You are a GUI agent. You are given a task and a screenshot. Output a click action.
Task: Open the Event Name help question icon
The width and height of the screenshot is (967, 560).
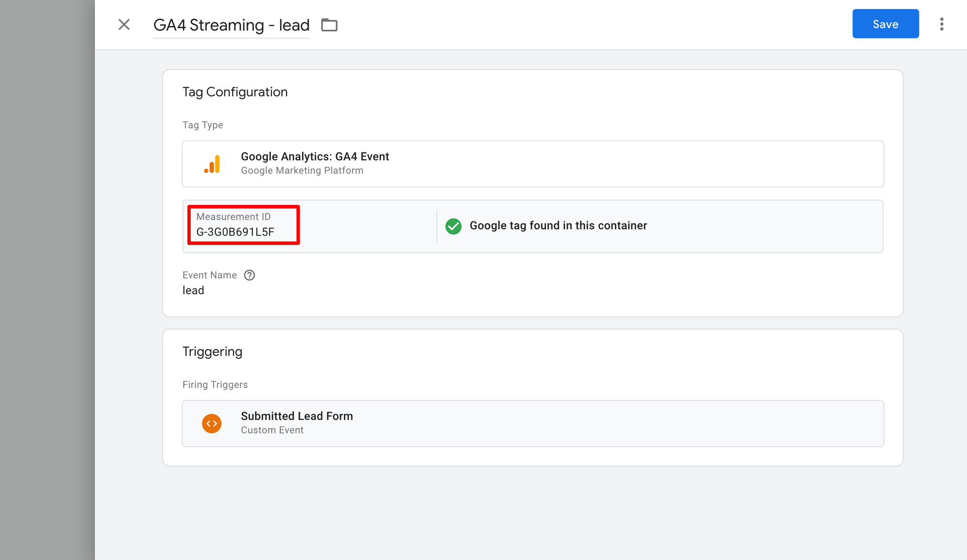click(x=249, y=275)
